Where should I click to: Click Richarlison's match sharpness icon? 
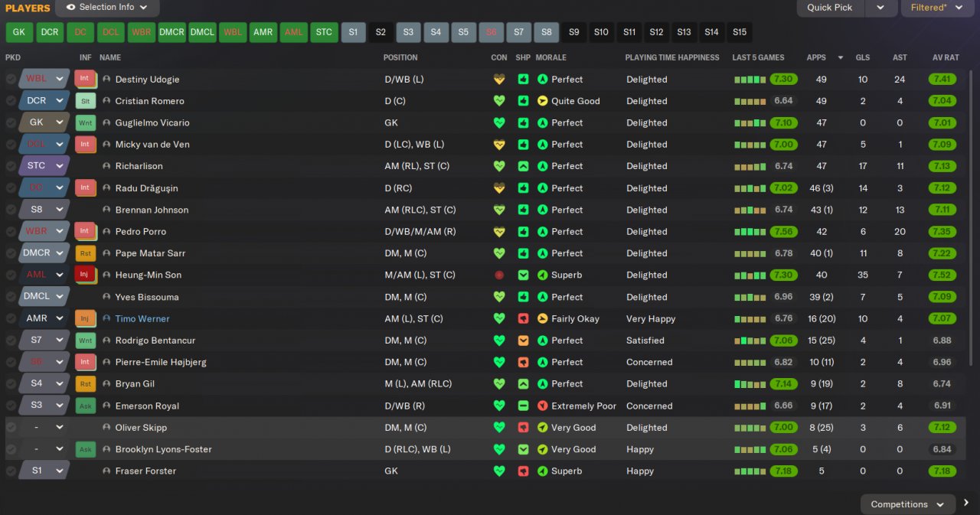pyautogui.click(x=524, y=166)
